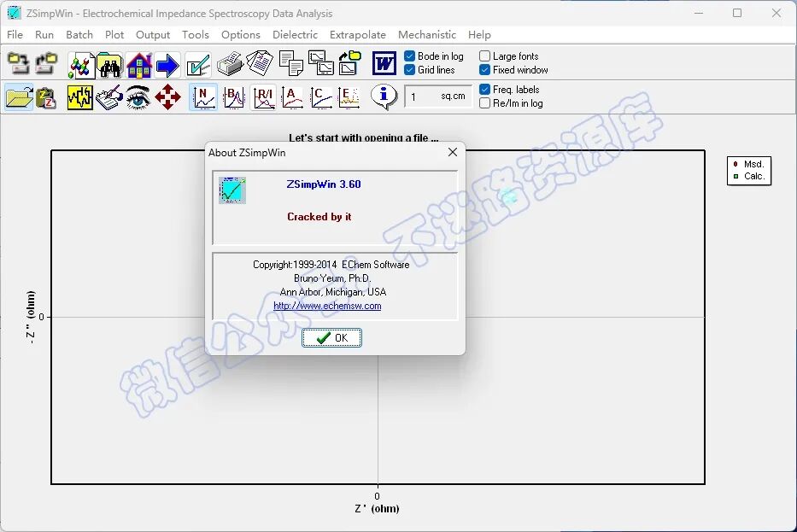Click the first folder-to-disk icon in top row
The height and width of the screenshot is (532, 797).
tap(19, 65)
